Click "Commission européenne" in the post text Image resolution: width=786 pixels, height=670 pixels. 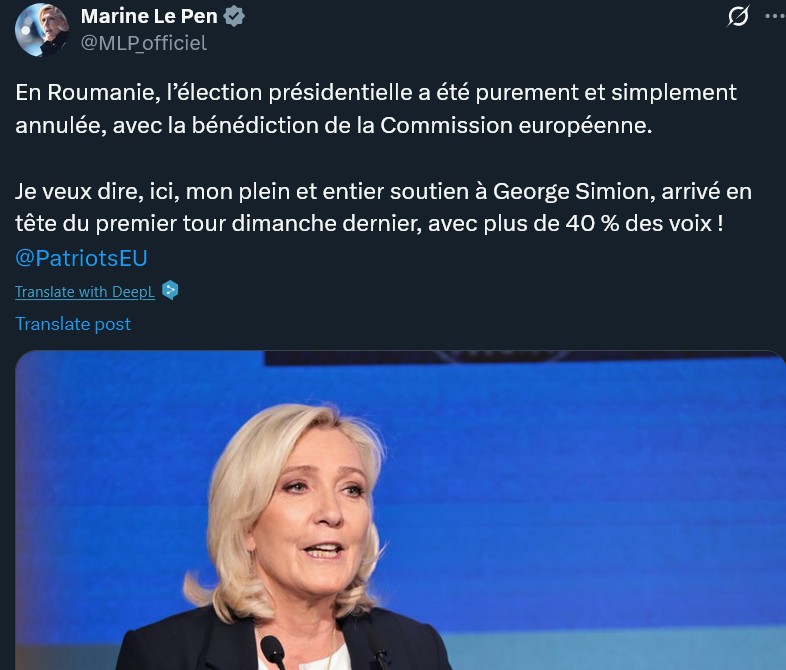point(516,125)
